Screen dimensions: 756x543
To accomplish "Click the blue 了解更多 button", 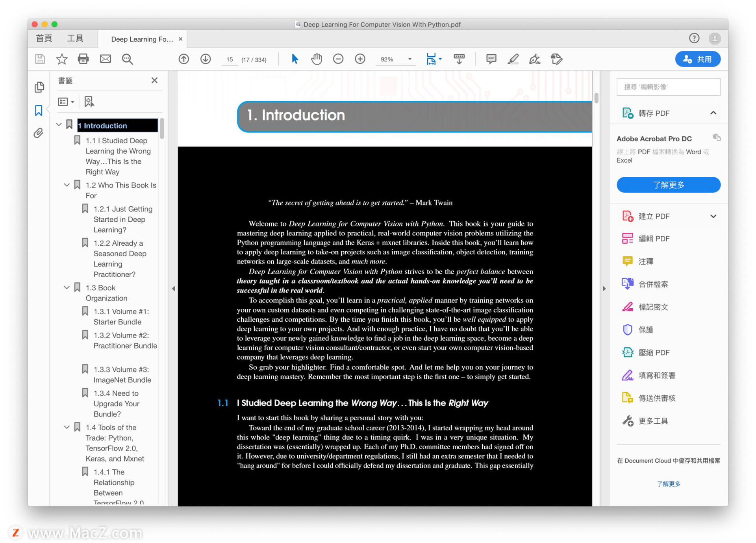I will tap(668, 185).
